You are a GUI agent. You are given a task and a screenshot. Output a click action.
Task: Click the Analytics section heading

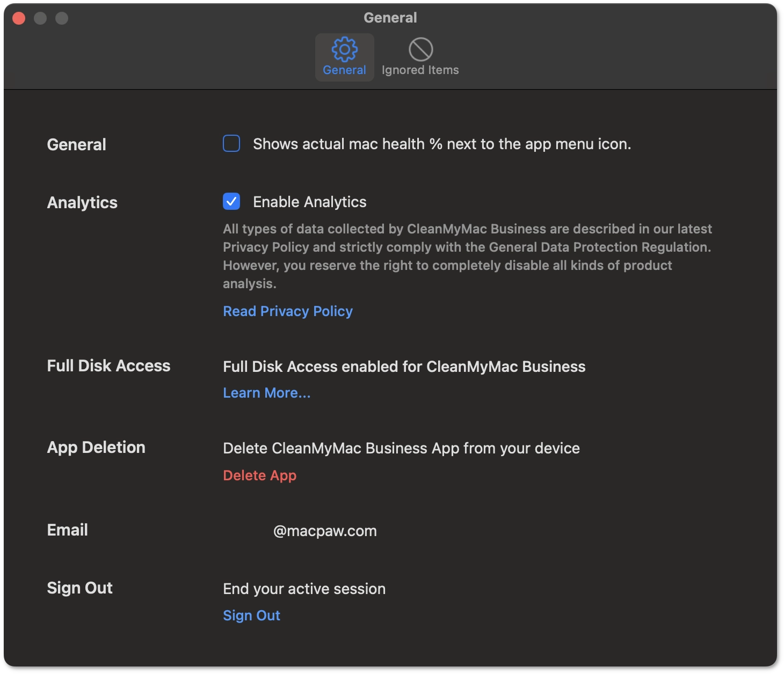[82, 202]
